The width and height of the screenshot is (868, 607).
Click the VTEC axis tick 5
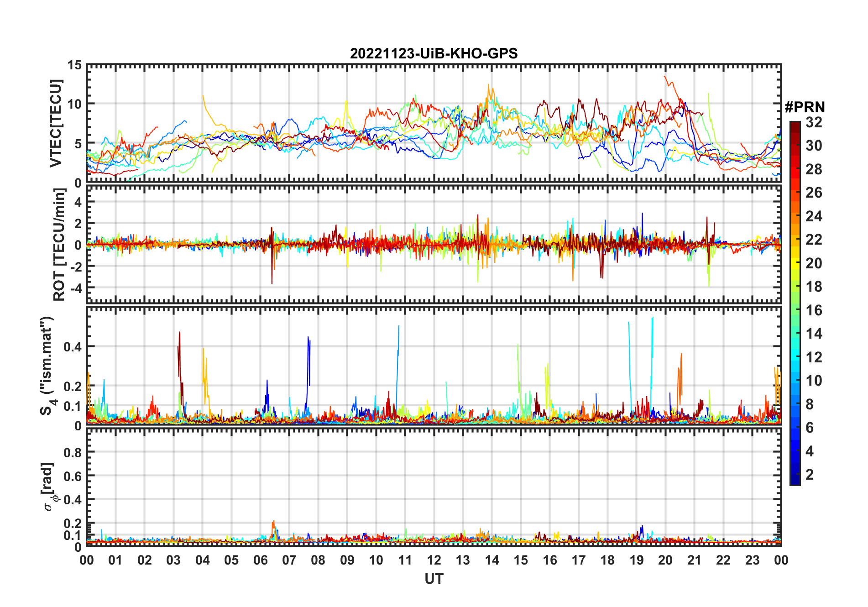pos(78,144)
